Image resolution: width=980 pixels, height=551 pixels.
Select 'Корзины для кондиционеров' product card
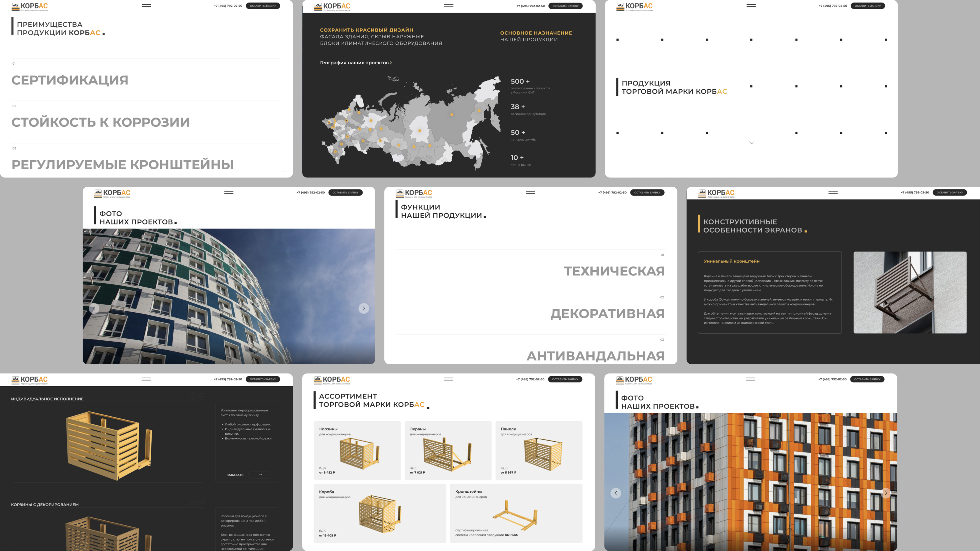pos(357,450)
